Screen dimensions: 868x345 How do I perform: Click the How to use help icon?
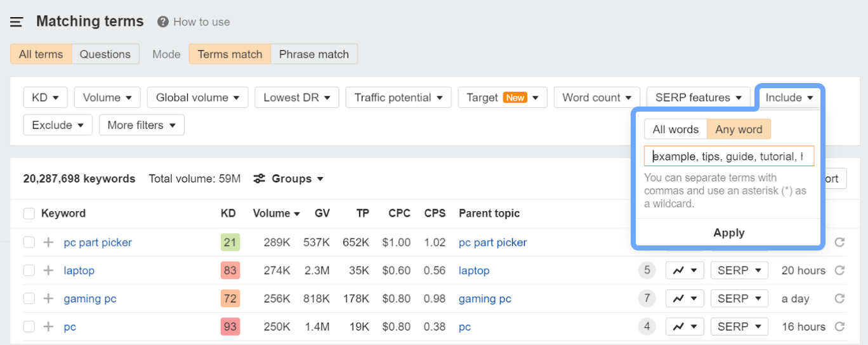163,22
